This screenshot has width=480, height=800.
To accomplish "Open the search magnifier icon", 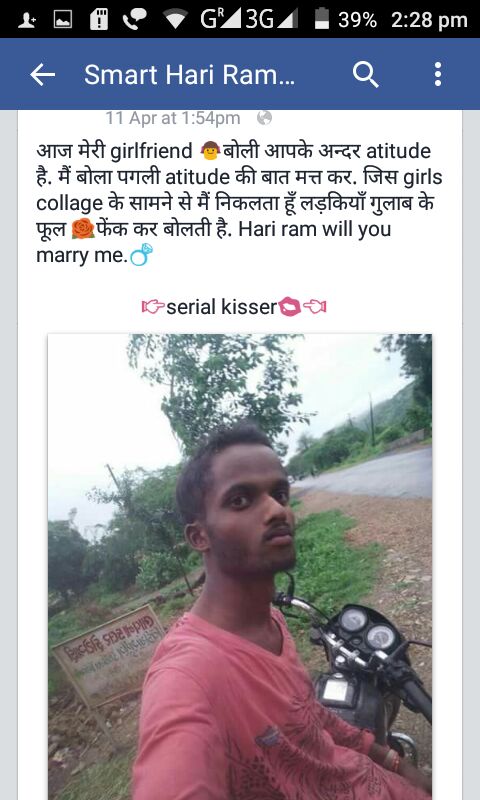I will (366, 75).
